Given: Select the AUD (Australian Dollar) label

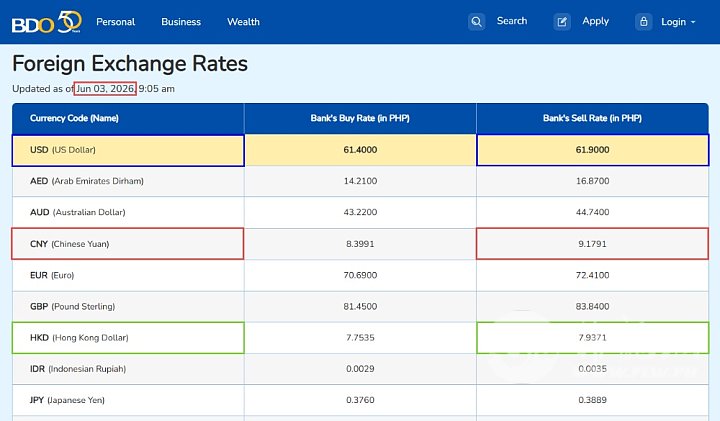Looking at the screenshot, I should click(78, 212).
